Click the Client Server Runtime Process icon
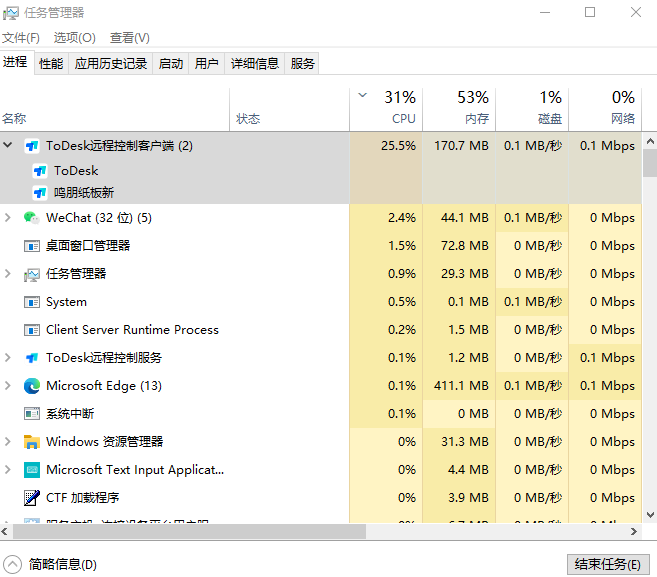 click(x=32, y=330)
